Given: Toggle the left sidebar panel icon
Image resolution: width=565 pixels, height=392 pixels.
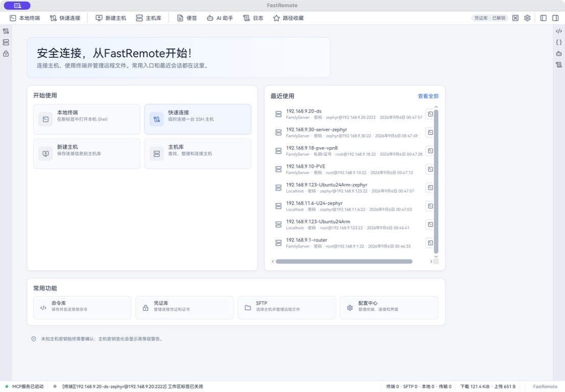Looking at the screenshot, I should 544,18.
